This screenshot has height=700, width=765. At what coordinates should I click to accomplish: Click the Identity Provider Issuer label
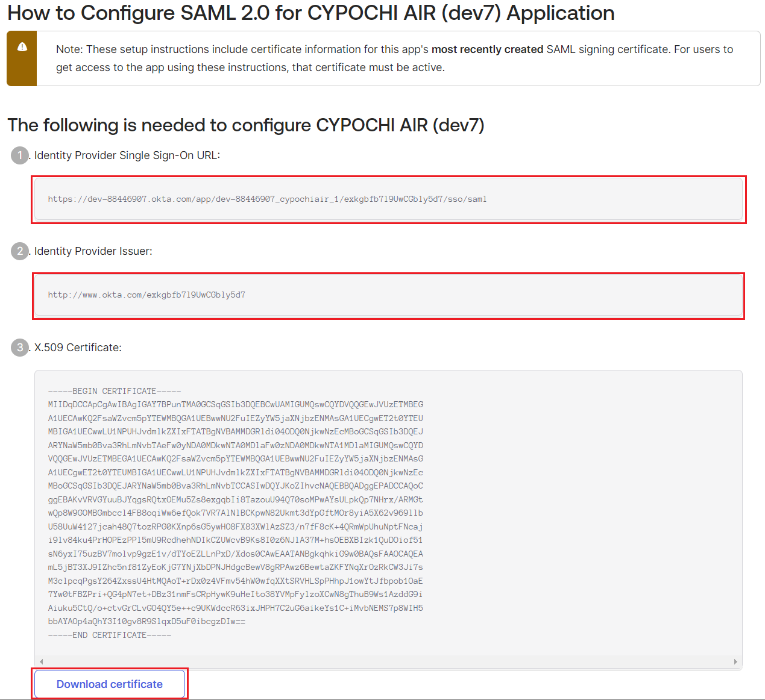pyautogui.click(x=93, y=251)
